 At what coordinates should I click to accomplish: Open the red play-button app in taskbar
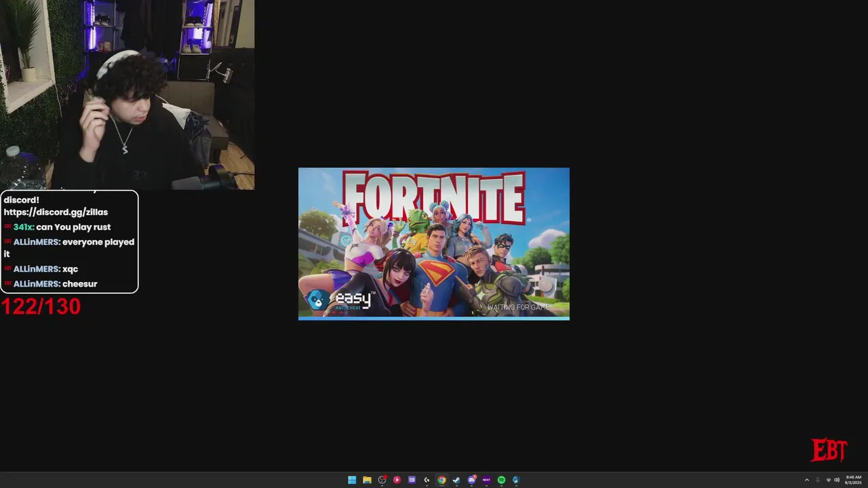[x=397, y=480]
